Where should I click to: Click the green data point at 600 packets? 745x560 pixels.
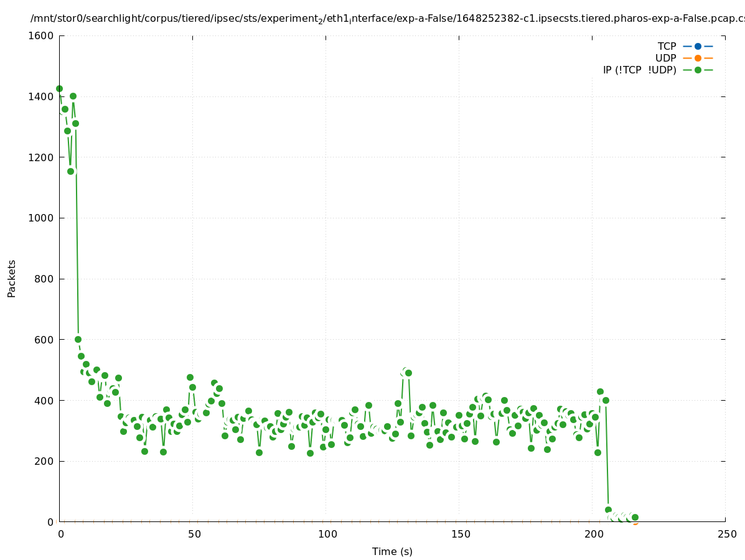tap(78, 339)
